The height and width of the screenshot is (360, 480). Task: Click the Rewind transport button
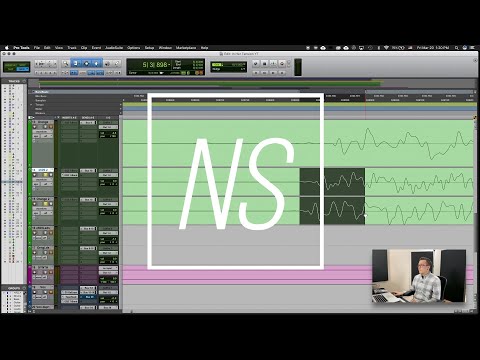264,72
